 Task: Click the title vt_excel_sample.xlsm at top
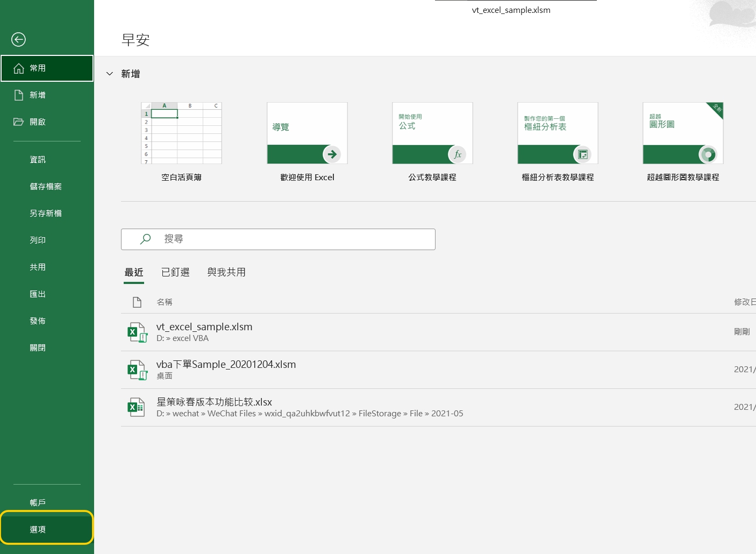[511, 10]
